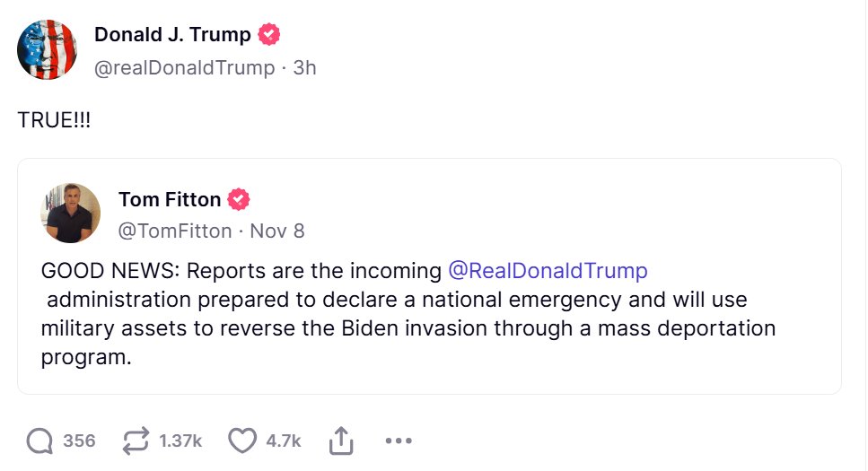Open the three-dot more options menu
Image resolution: width=868 pixels, height=471 pixels.
point(397,440)
